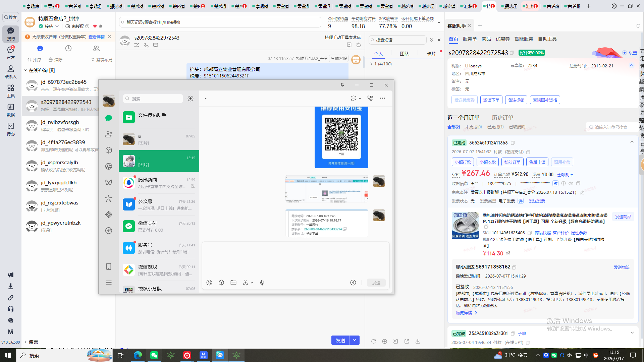Viewport: 644px width, 362px height.
Task: Toggle 中 input language indicator in tray
Action: [x=586, y=355]
